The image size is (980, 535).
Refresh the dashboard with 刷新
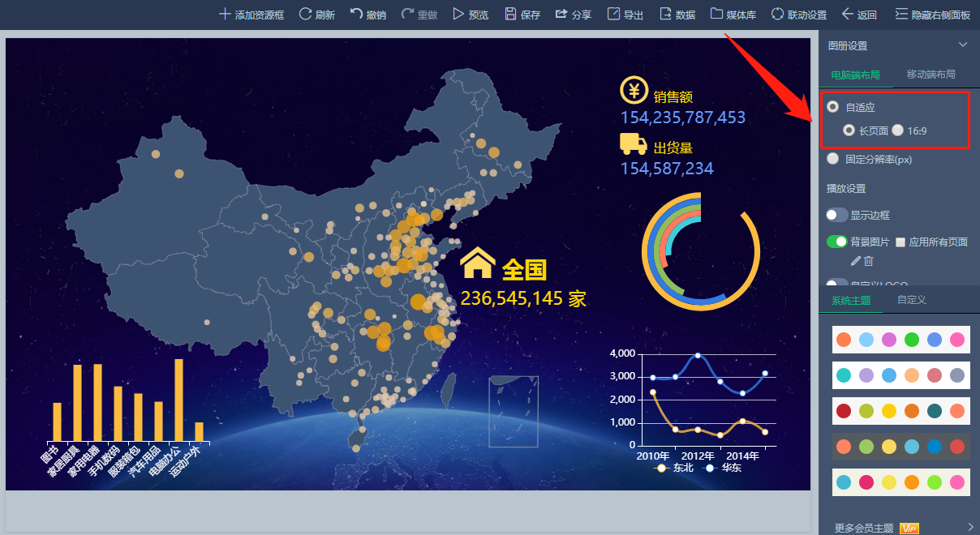(316, 15)
